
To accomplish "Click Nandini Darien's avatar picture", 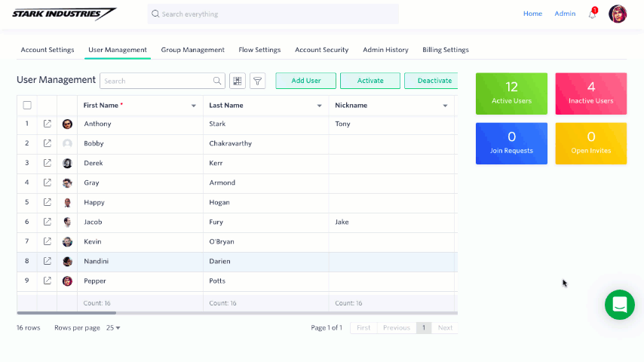I will coord(67,262).
